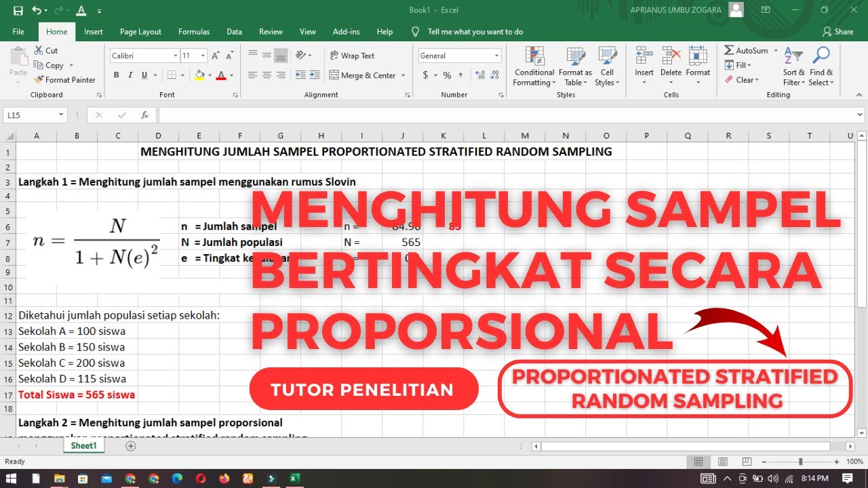Click Decrease Font Size icon
Image resolution: width=868 pixels, height=488 pixels.
click(230, 56)
